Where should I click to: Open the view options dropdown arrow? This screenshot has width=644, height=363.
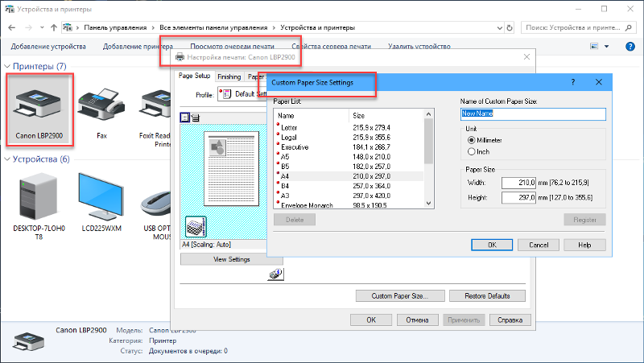point(606,47)
